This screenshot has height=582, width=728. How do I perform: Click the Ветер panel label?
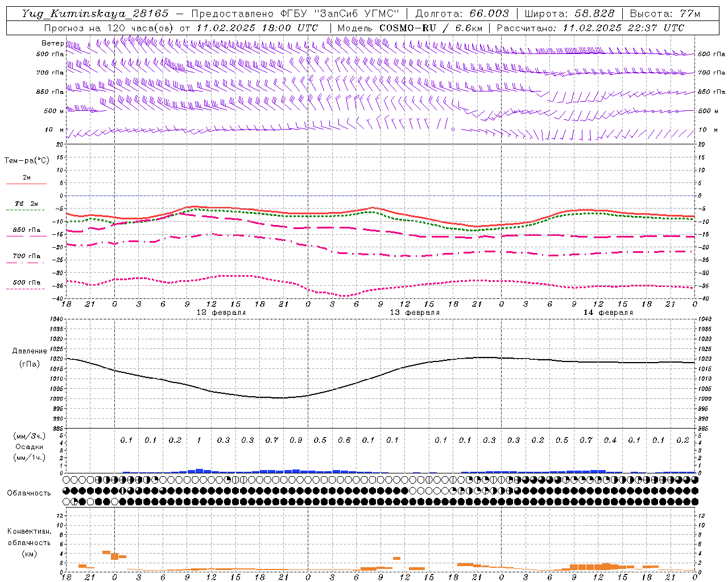(x=52, y=43)
